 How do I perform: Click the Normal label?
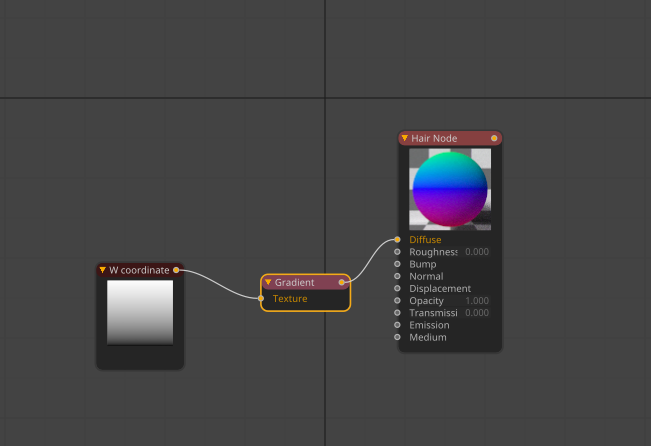point(426,276)
